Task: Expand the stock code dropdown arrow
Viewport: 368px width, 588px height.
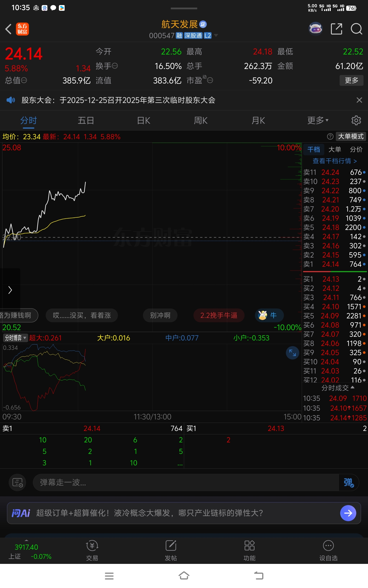Action: pos(216,36)
